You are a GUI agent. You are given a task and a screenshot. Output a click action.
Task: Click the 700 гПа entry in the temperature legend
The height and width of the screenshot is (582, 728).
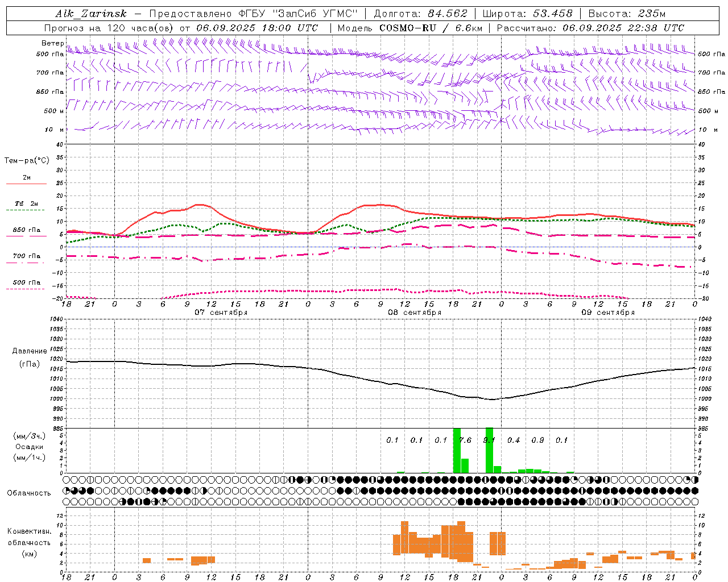pyautogui.click(x=27, y=256)
